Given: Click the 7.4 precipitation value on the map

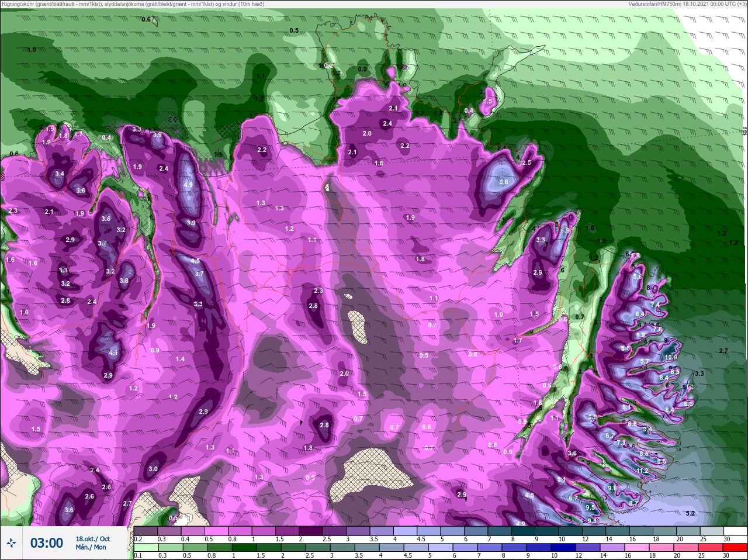Looking at the screenshot, I should 655,305.
